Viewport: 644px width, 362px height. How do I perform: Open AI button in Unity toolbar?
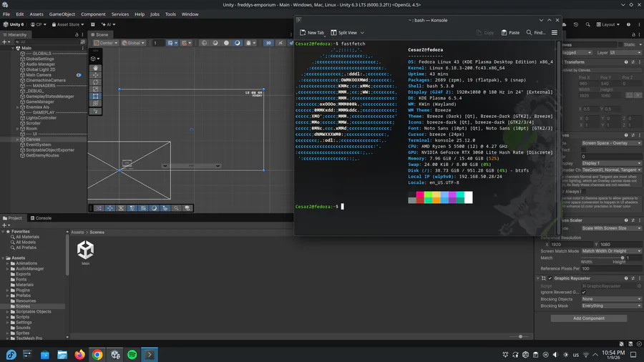tap(109, 24)
